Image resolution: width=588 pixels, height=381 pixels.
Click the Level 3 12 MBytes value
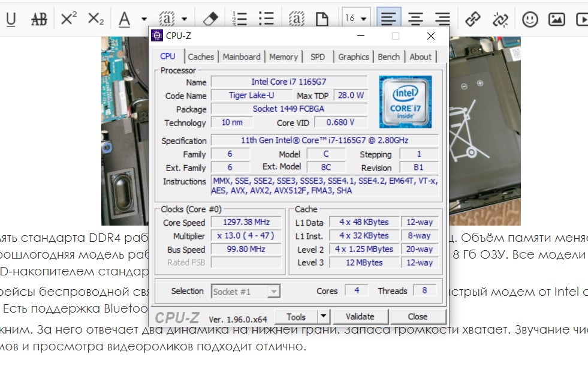(364, 263)
